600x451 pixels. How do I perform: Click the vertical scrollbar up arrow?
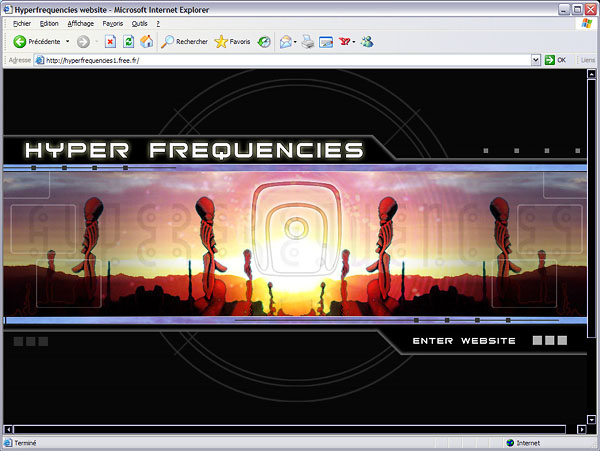(x=592, y=74)
